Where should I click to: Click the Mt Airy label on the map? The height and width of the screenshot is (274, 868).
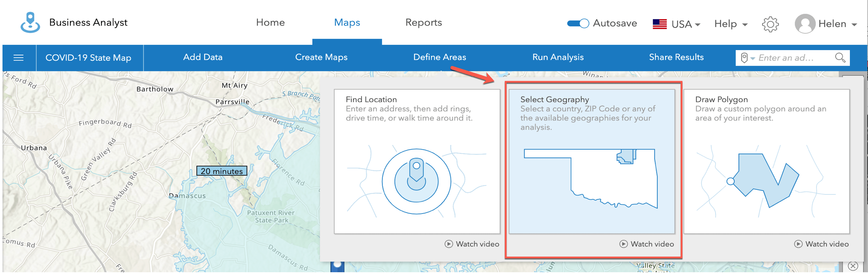[235, 85]
